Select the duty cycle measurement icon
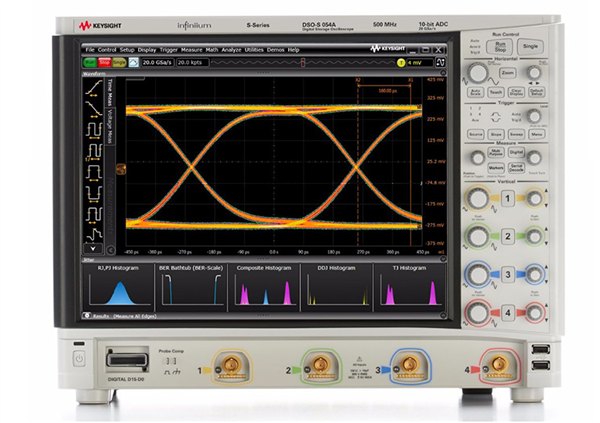The image size is (600, 423). point(94,215)
